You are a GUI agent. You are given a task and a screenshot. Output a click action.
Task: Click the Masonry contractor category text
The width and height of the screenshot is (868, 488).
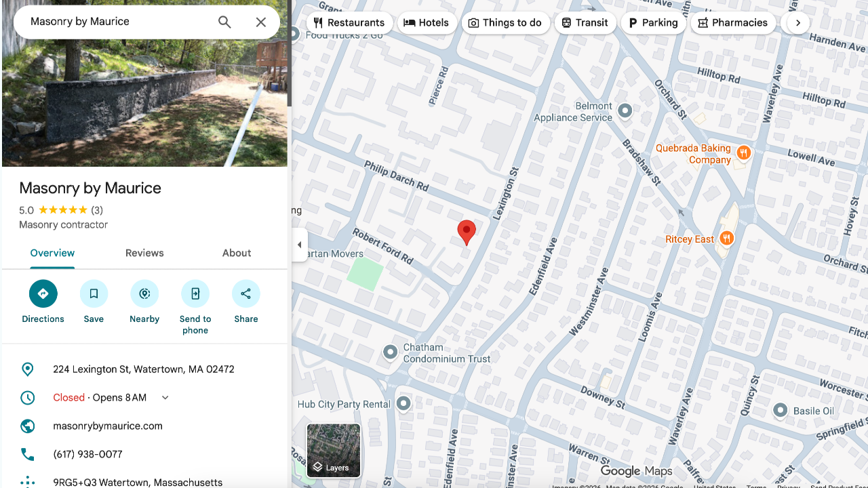pos(64,225)
